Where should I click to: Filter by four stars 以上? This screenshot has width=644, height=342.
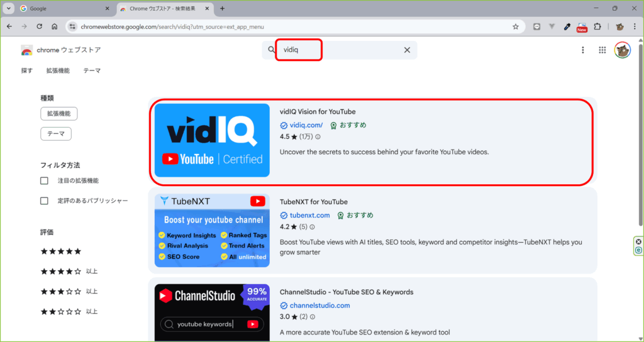61,272
